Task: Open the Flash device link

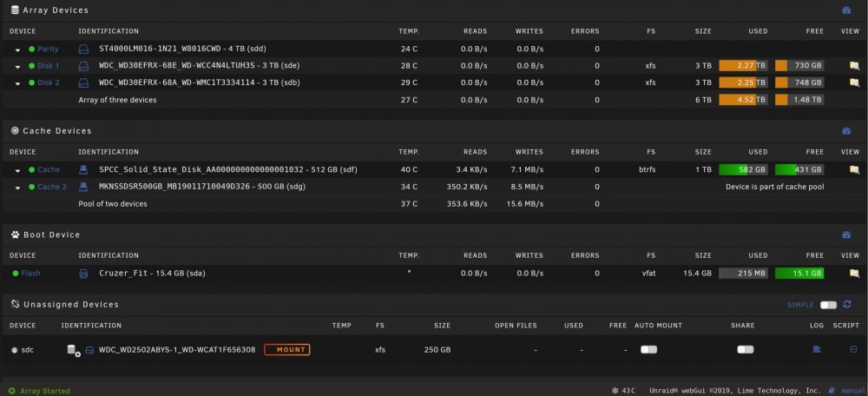Action: [x=31, y=273]
